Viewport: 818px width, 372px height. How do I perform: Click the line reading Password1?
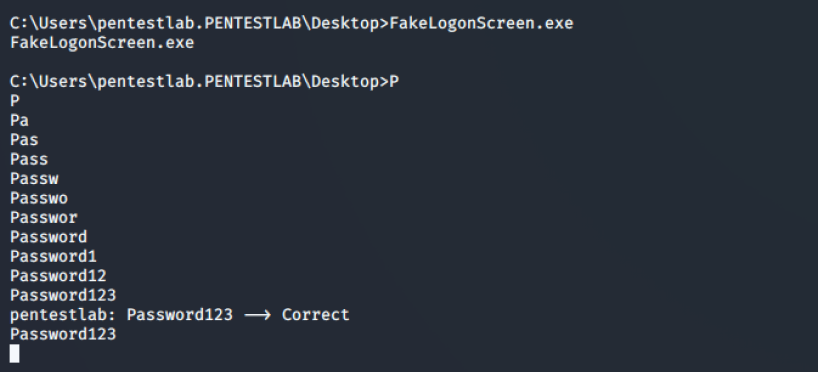(x=53, y=256)
